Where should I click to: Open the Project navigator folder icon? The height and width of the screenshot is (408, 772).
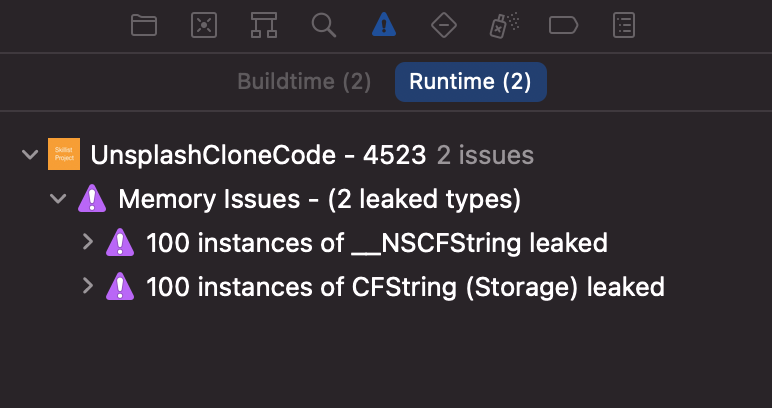(144, 25)
